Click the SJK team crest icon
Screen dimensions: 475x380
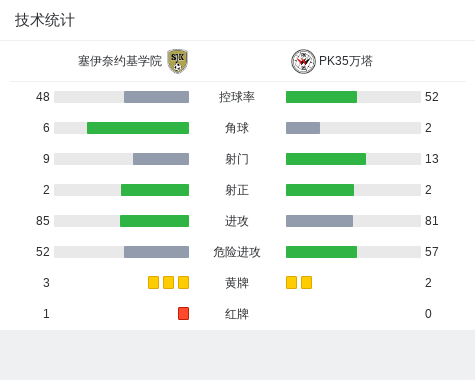(x=177, y=61)
